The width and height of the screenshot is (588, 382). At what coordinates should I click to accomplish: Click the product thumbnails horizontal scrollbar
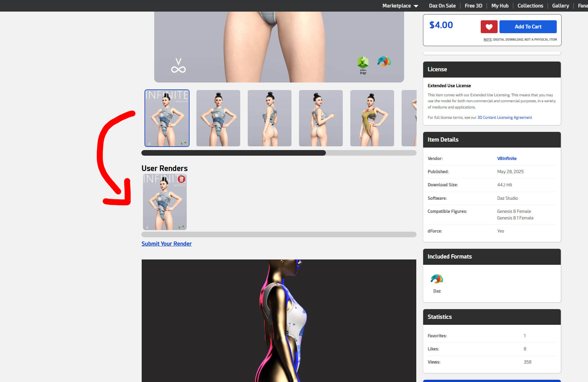(279, 153)
